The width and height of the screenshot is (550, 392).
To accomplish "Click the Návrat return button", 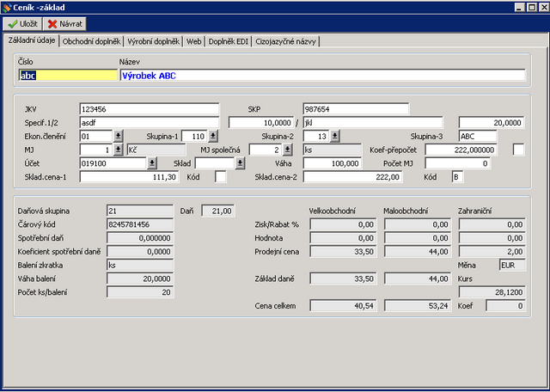I will click(64, 24).
